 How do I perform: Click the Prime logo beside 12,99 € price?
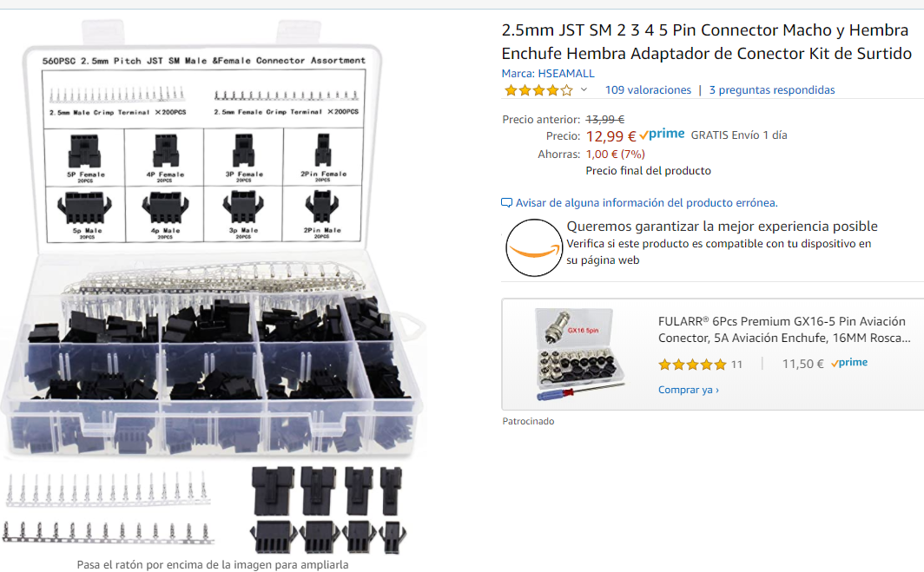[662, 135]
